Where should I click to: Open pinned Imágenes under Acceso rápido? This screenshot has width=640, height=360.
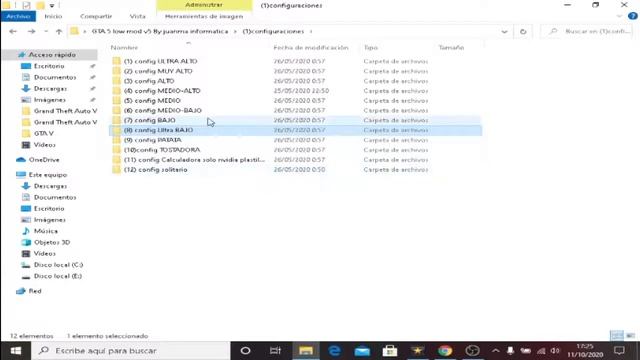(49, 100)
